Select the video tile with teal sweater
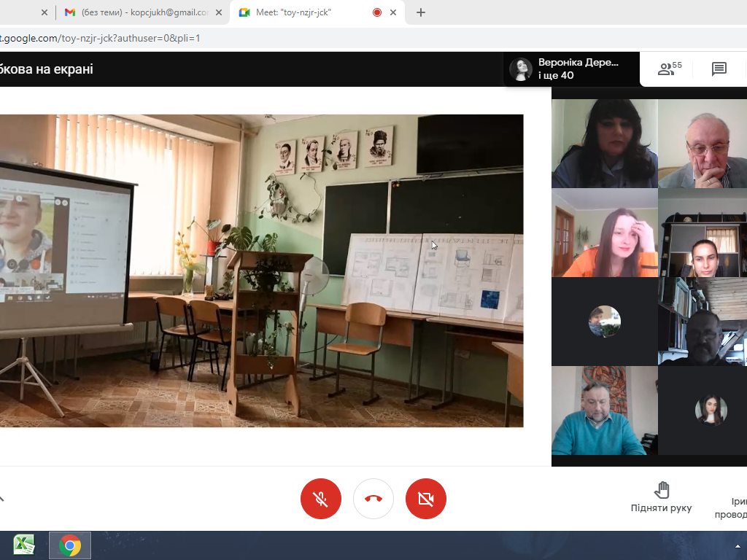747x560 pixels. coord(604,411)
